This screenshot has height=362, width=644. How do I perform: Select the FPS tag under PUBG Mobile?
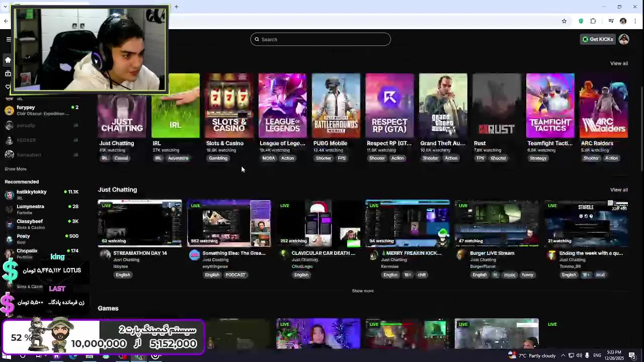pos(342,158)
